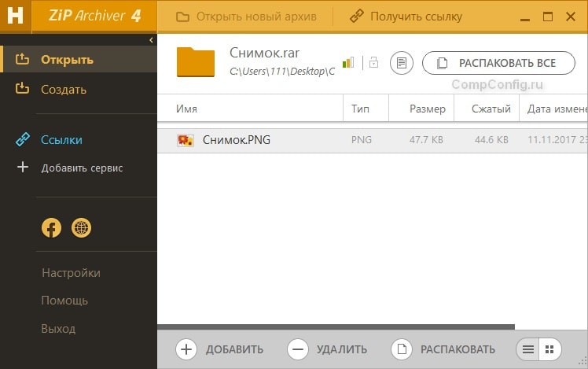
Task: Click the ДОБАВИТЬ plus button
Action: coord(219,349)
